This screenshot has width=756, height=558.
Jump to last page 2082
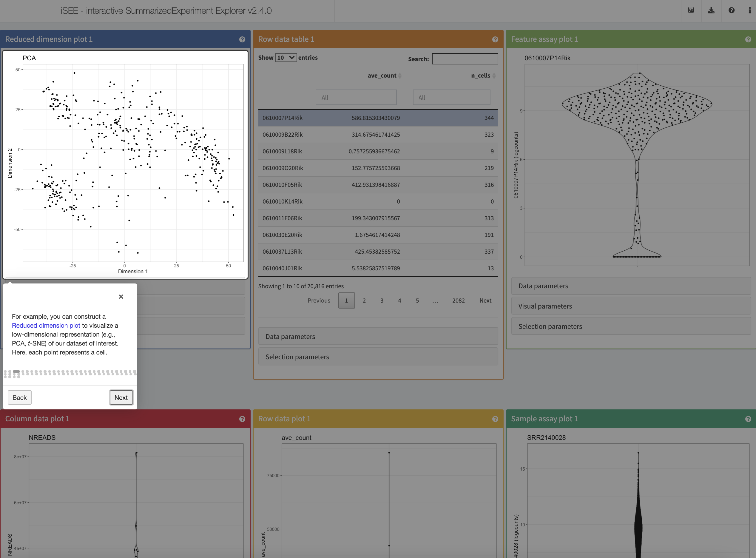click(458, 300)
